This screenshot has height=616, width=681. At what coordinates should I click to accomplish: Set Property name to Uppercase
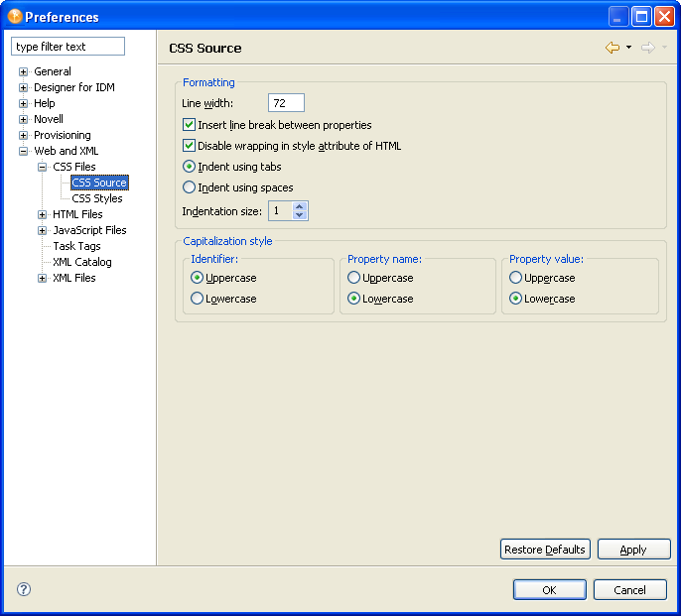(x=353, y=278)
